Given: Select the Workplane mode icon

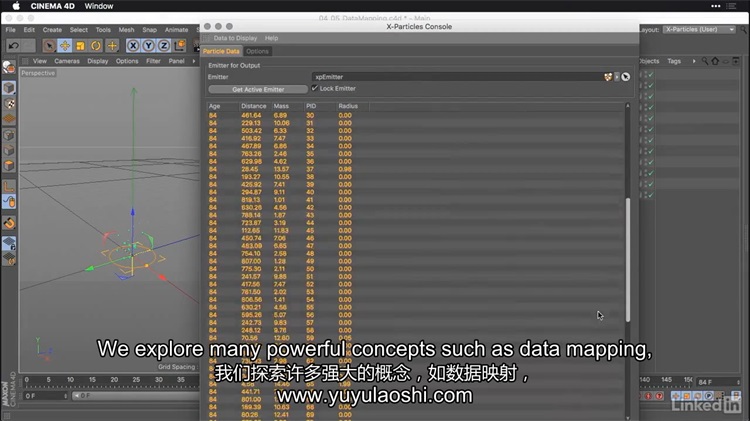Looking at the screenshot, I should pos(9,119).
